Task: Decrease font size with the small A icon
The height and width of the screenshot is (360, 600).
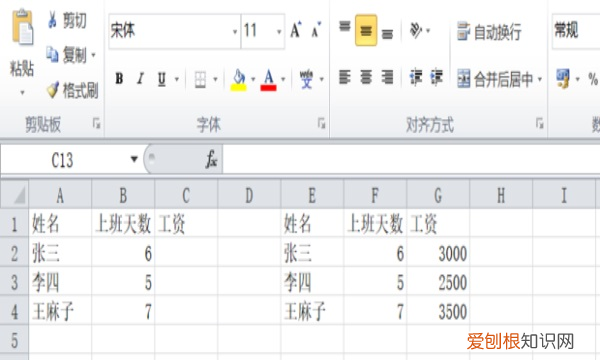Action: pyautogui.click(x=316, y=30)
